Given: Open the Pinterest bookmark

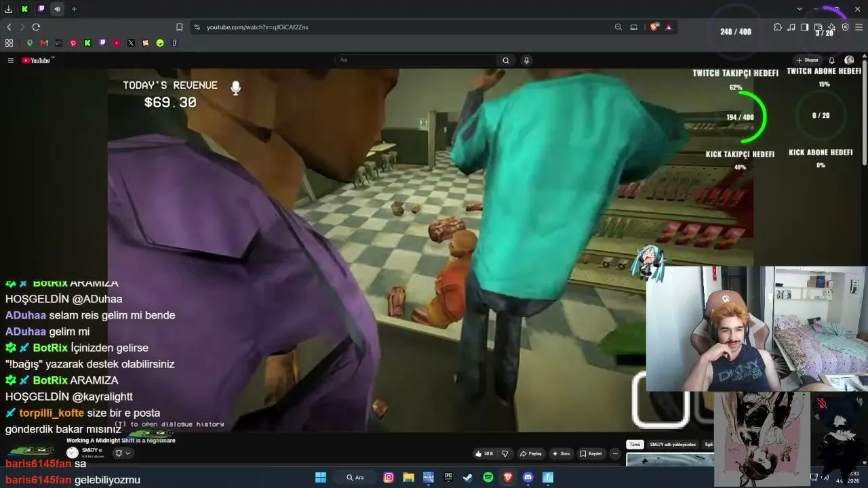Looking at the screenshot, I should tap(73, 43).
